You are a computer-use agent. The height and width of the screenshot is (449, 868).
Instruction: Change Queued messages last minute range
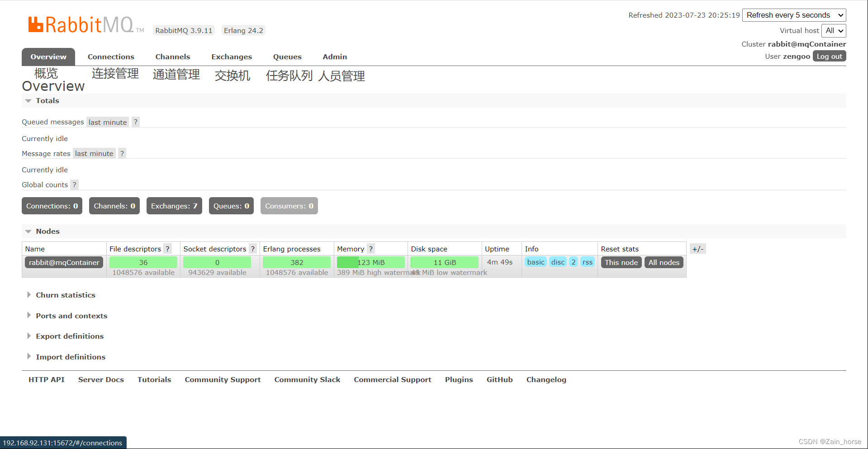click(108, 122)
